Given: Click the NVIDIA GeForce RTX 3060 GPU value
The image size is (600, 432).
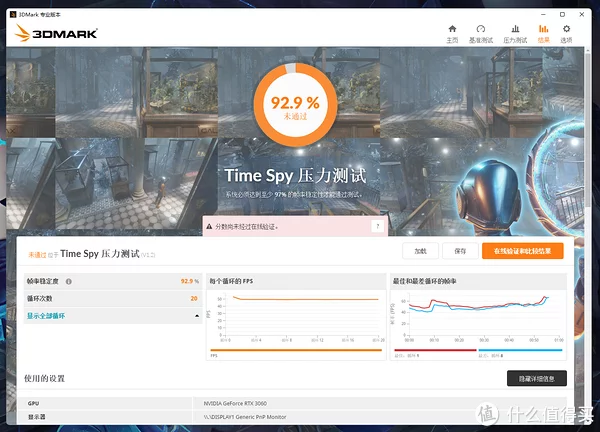Looking at the screenshot, I should (x=235, y=403).
